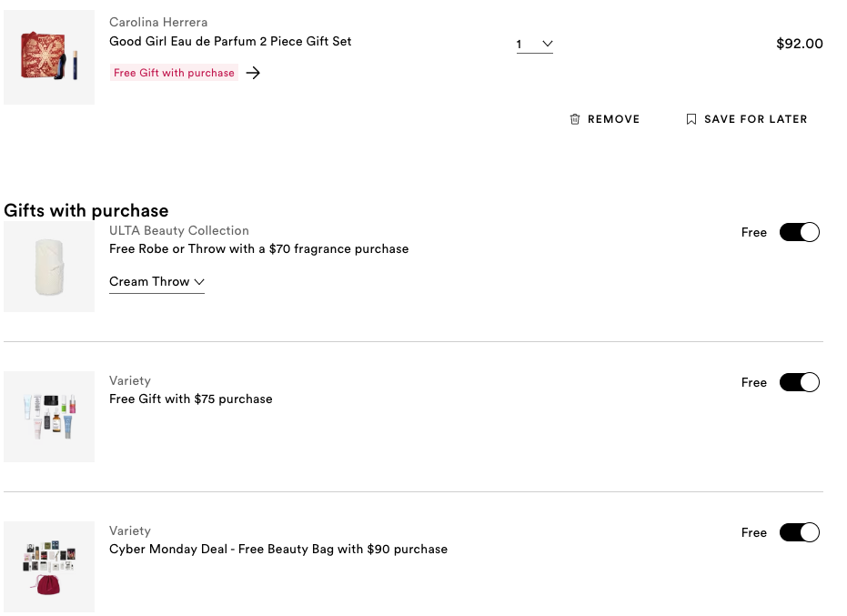Expand the Cream Throw selection dropdown

click(156, 282)
